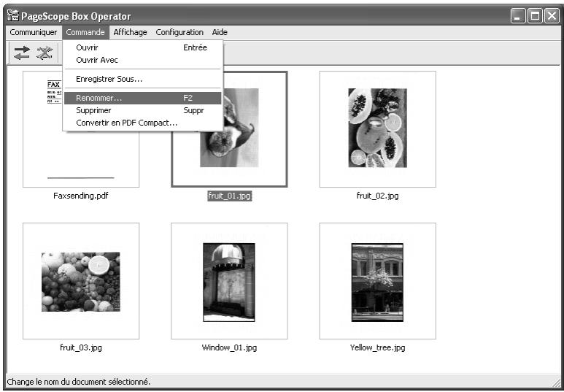Click the status bar text about renaming
Image resolution: width=564 pixels, height=392 pixels.
79,382
